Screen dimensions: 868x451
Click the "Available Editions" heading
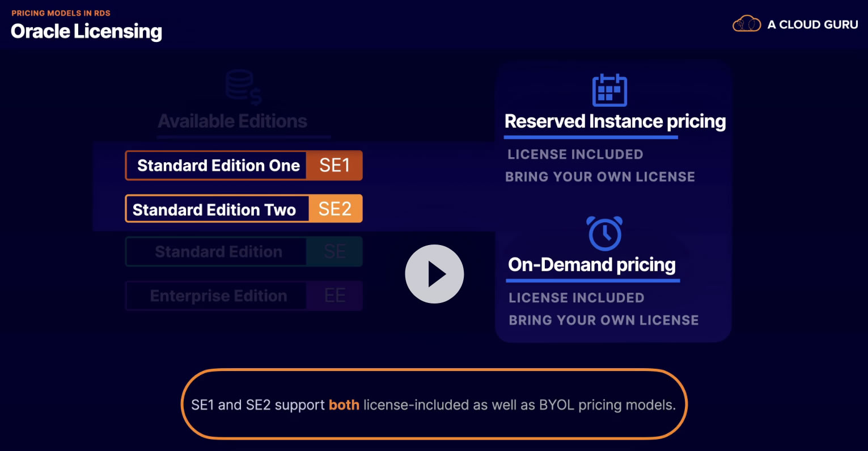[x=232, y=121]
